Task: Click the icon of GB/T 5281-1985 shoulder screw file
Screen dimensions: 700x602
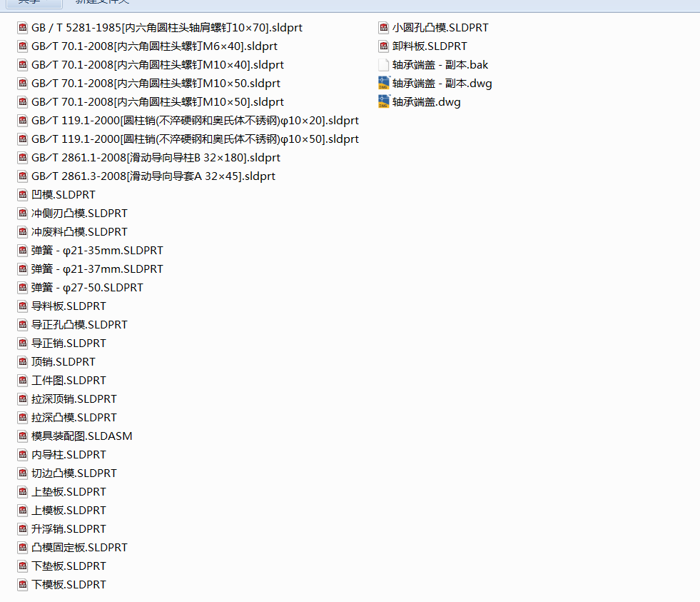Action: tap(23, 28)
